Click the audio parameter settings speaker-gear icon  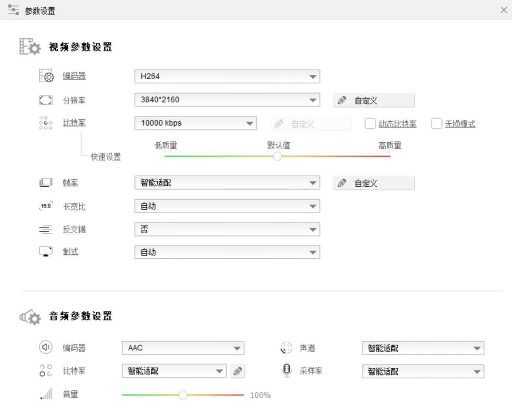30,317
